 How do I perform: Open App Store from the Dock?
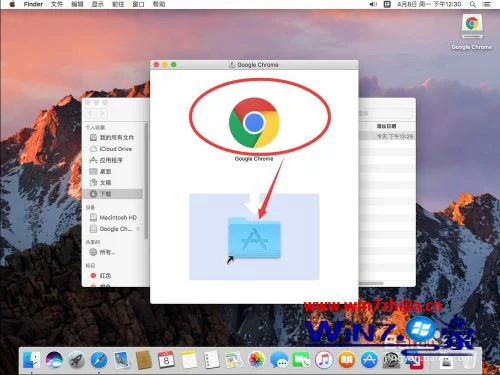coord(369,360)
